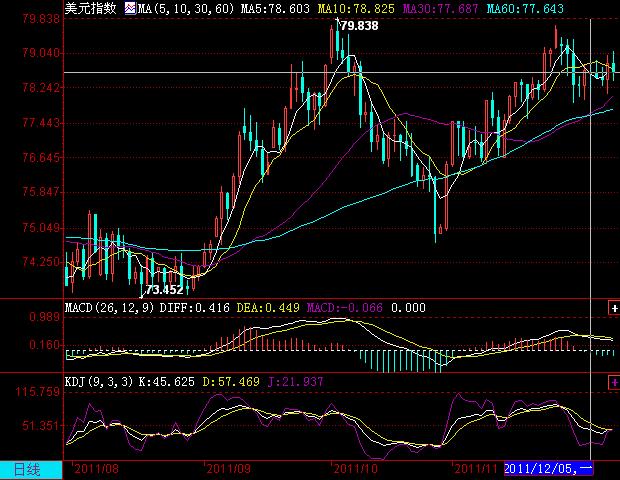Click the DEA:0.449 value

pos(268,308)
